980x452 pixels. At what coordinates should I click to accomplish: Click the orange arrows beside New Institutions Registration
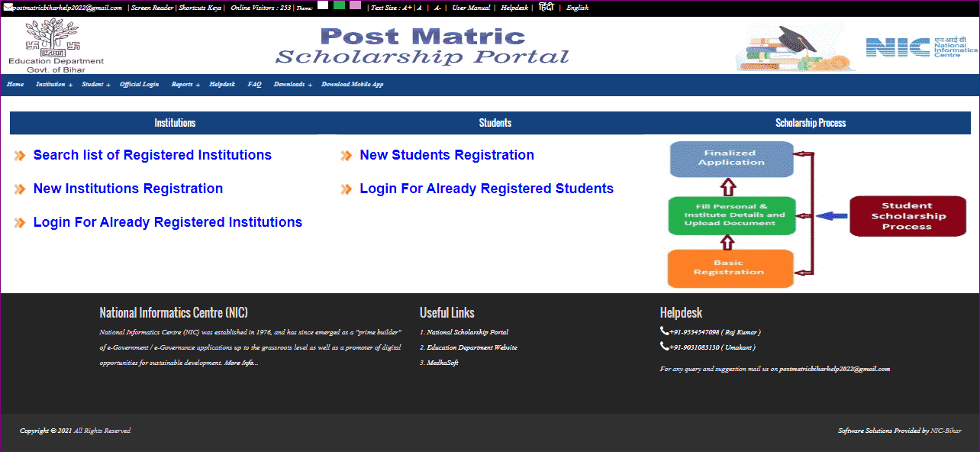point(18,189)
